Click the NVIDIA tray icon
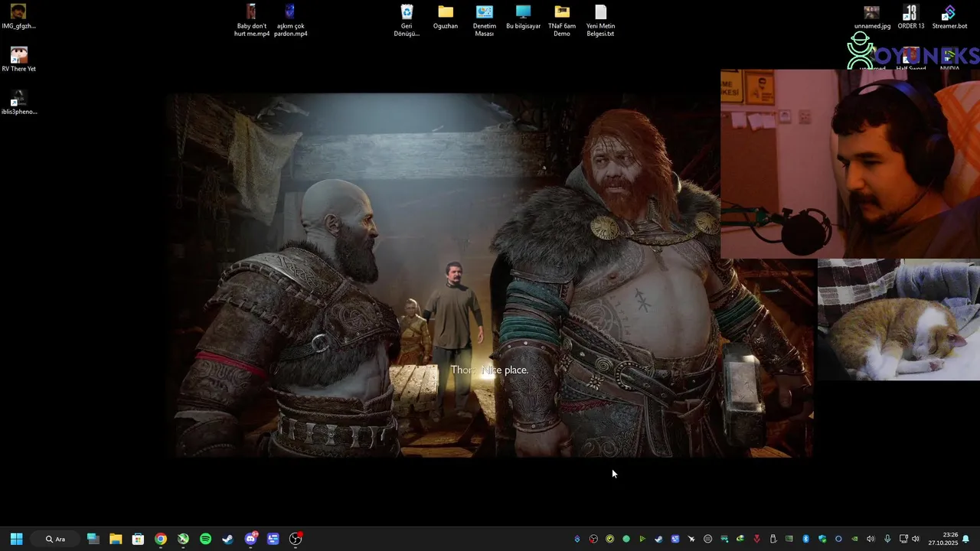Screen dimensions: 980x551 click(x=854, y=539)
